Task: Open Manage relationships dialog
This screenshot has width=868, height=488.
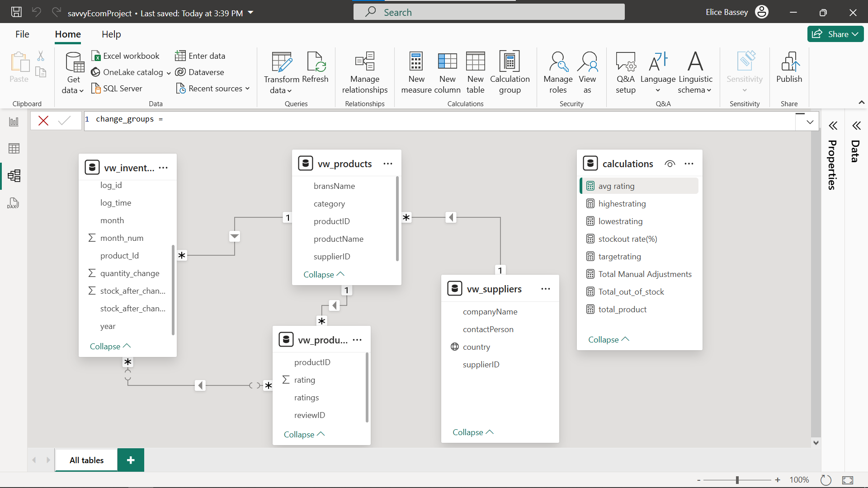Action: pos(365,72)
